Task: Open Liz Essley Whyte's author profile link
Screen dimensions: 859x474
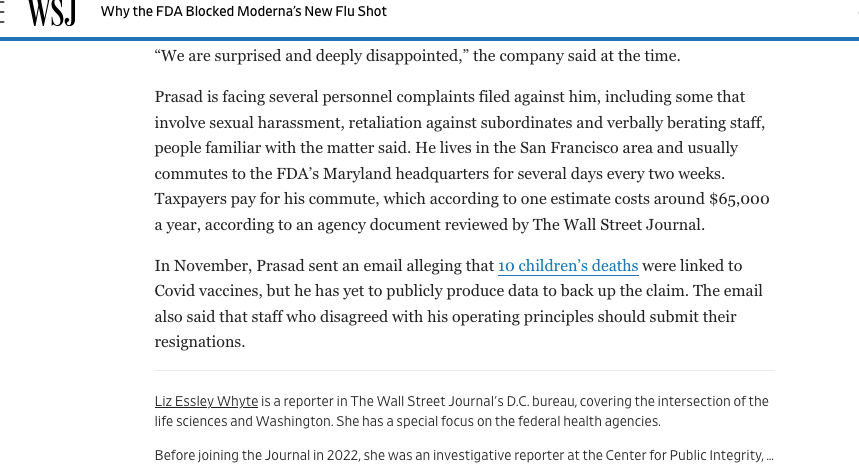Action: point(207,401)
